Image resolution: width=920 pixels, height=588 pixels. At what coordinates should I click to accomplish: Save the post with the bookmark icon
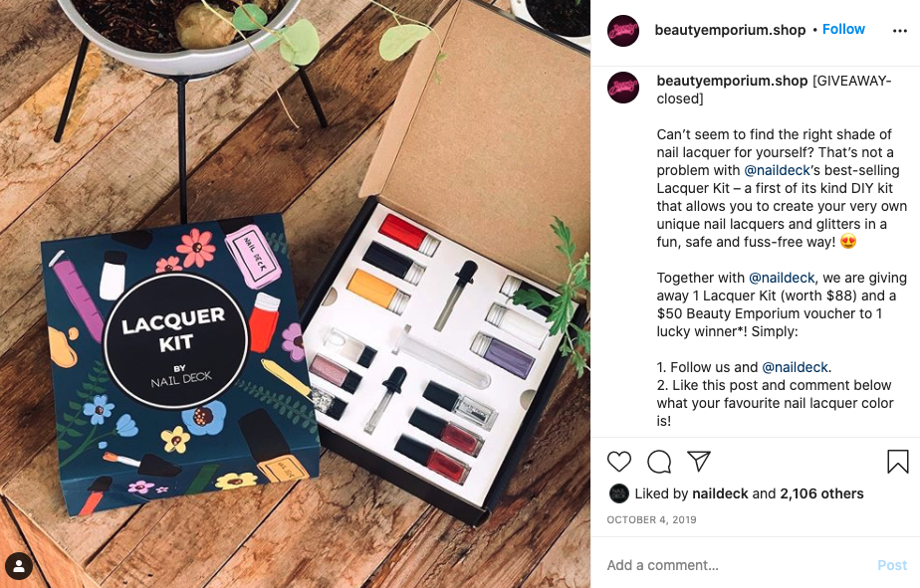pos(898,462)
